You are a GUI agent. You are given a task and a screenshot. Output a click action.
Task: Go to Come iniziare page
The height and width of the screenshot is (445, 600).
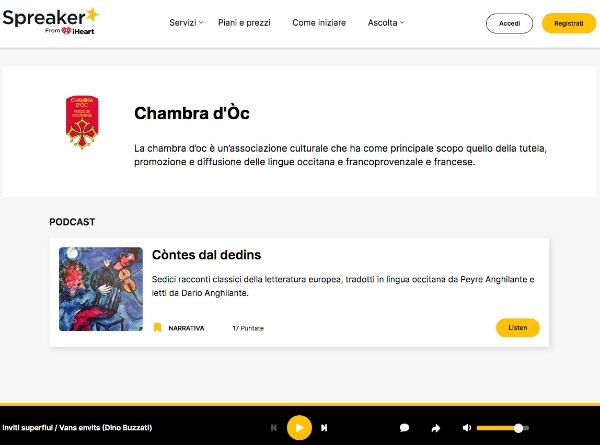(319, 23)
